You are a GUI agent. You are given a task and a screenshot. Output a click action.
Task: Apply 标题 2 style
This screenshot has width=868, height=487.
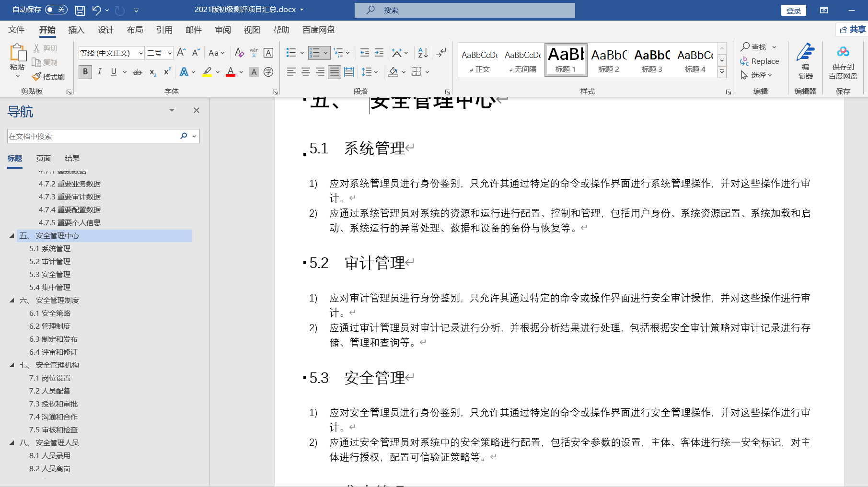click(x=609, y=59)
